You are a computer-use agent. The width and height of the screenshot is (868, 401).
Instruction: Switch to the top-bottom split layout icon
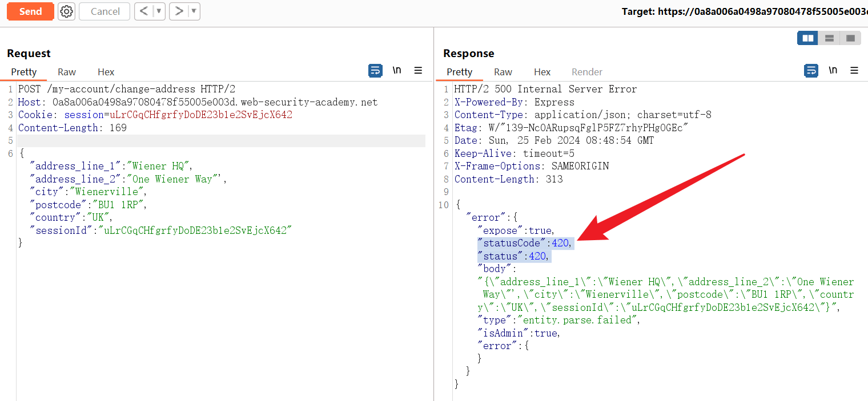[829, 38]
